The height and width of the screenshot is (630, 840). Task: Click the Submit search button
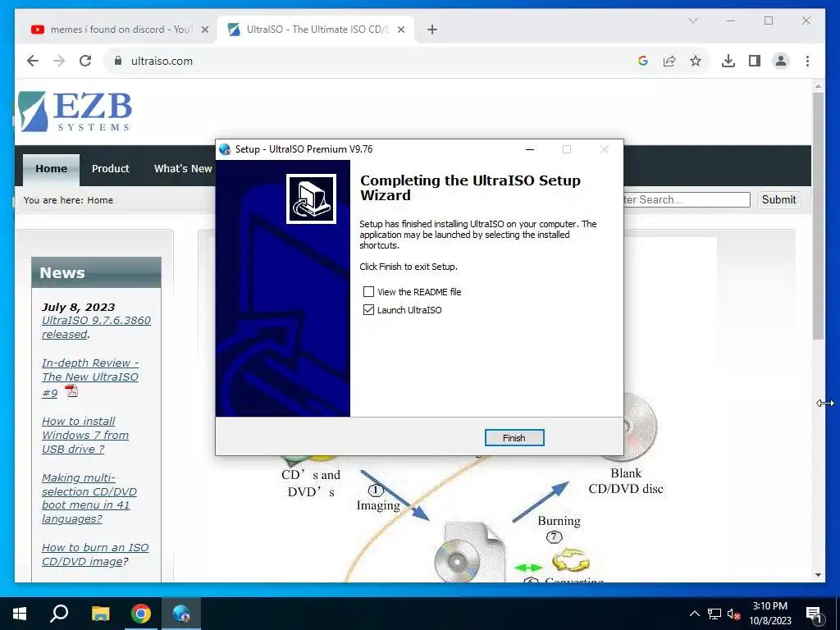pyautogui.click(x=779, y=200)
